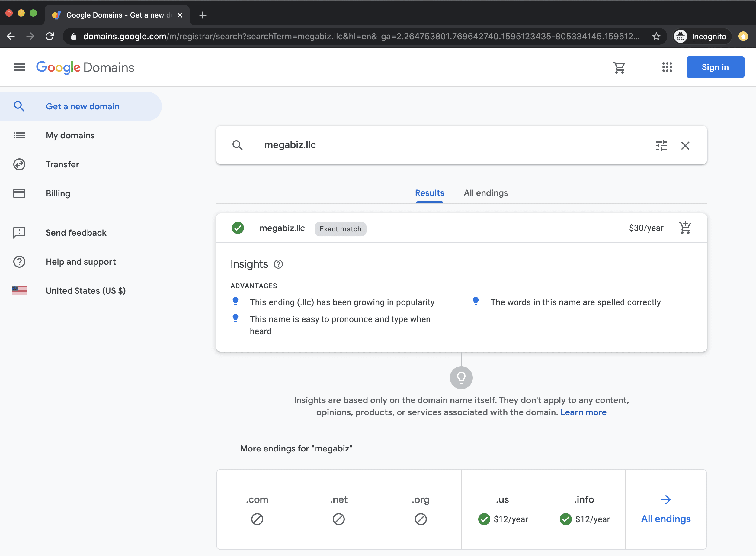The height and width of the screenshot is (556, 756).
Task: Open My domains in sidebar
Action: (x=81, y=135)
